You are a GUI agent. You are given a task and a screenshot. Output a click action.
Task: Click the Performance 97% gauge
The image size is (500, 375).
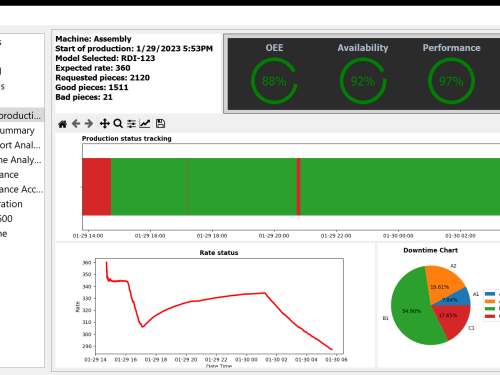[451, 81]
